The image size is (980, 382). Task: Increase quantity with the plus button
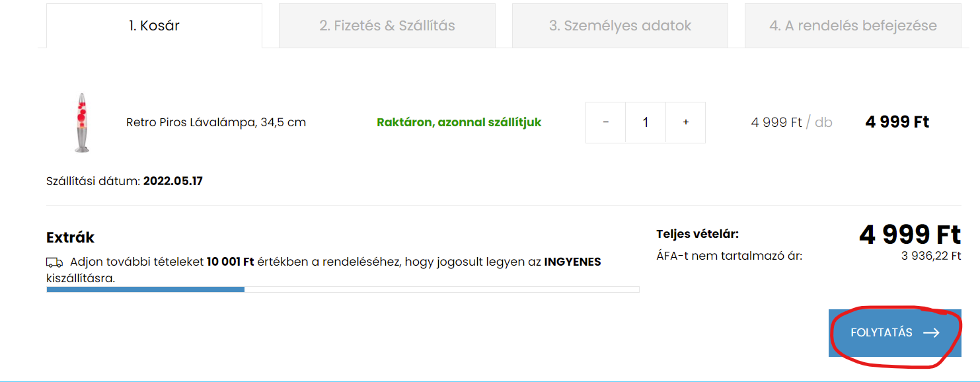686,122
